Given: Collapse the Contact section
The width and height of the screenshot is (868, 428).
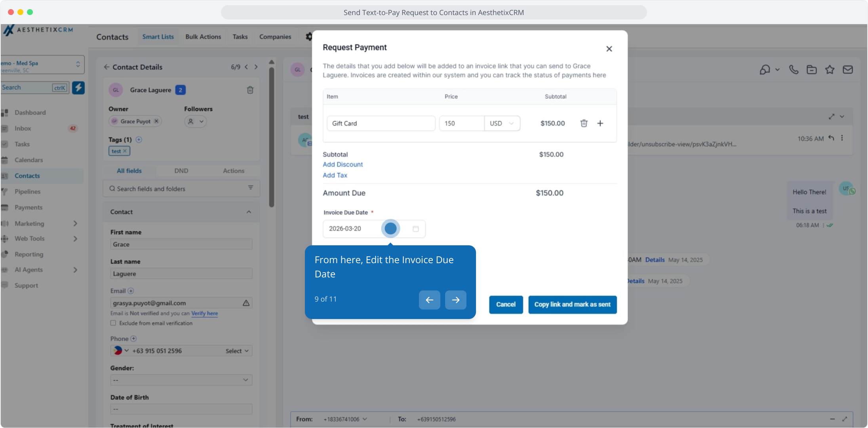Looking at the screenshot, I should 249,212.
